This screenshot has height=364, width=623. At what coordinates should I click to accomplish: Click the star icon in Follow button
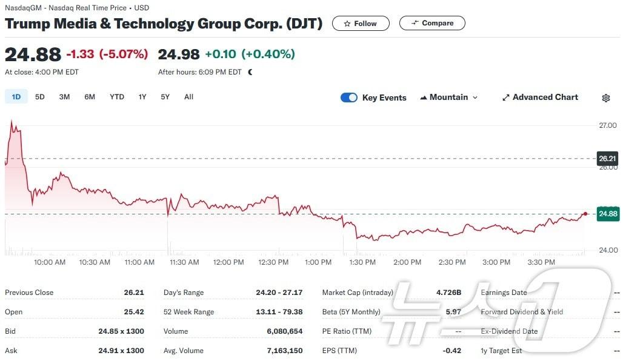point(347,24)
